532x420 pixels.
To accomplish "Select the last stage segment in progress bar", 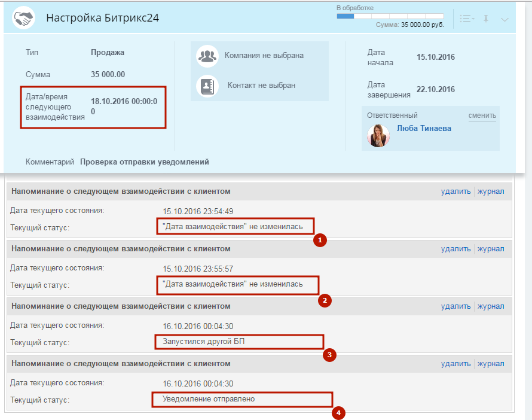I will [435, 16].
